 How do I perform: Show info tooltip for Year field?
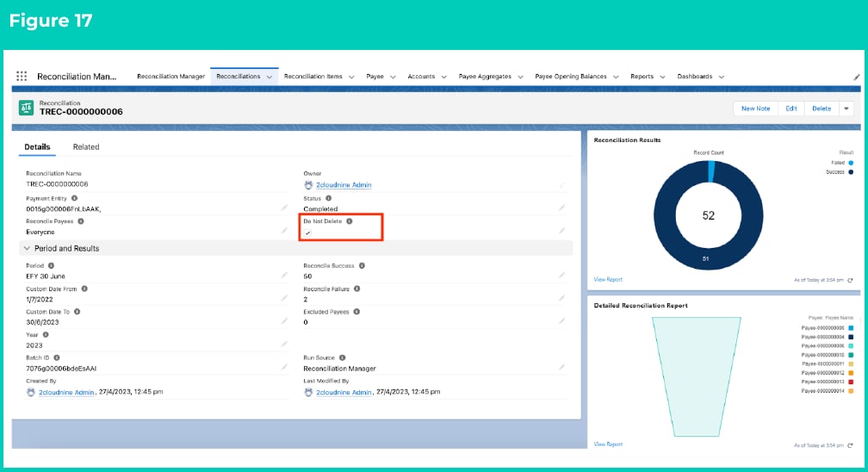46,334
